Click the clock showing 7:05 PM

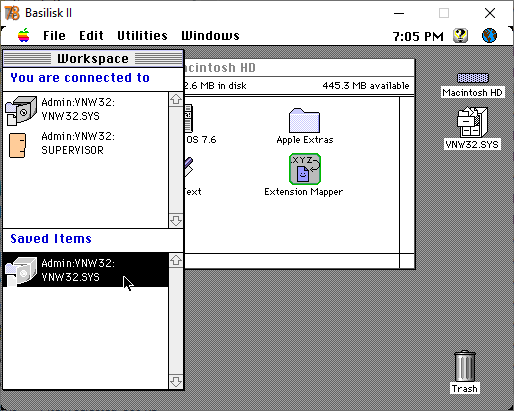418,36
